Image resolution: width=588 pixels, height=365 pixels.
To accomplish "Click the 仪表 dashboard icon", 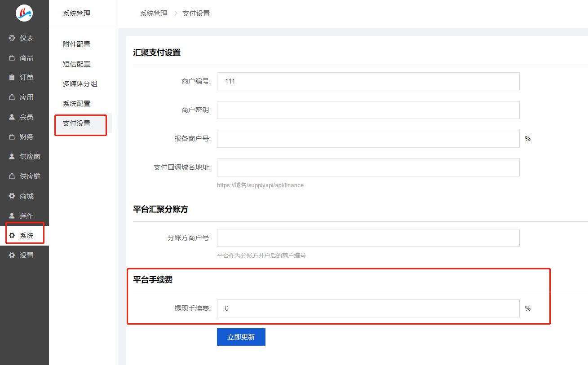I will point(12,38).
